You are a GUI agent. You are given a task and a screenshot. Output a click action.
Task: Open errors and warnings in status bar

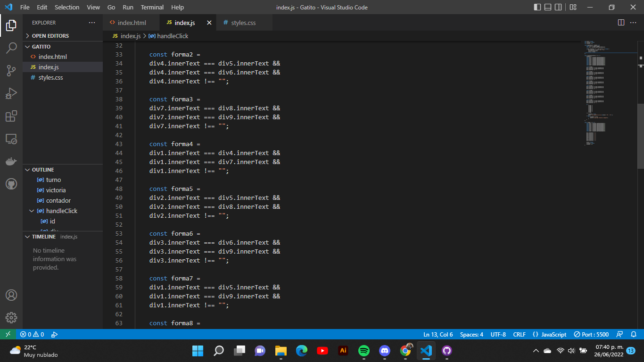pos(32,334)
